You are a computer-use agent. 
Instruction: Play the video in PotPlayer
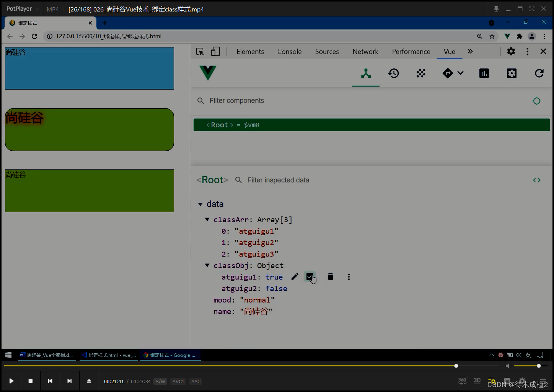click(11, 381)
